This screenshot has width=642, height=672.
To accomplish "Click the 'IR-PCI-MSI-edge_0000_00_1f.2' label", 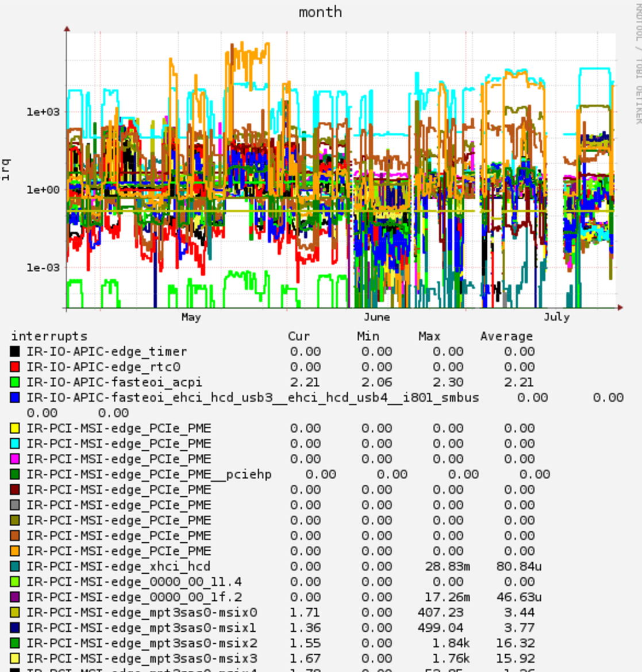I will pos(134,597).
